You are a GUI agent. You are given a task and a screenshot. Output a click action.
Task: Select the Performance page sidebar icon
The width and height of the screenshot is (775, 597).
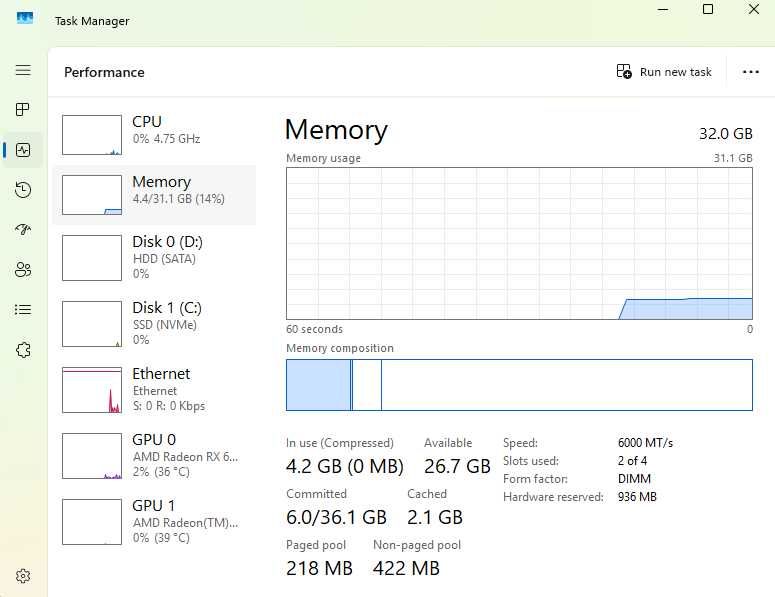[23, 150]
